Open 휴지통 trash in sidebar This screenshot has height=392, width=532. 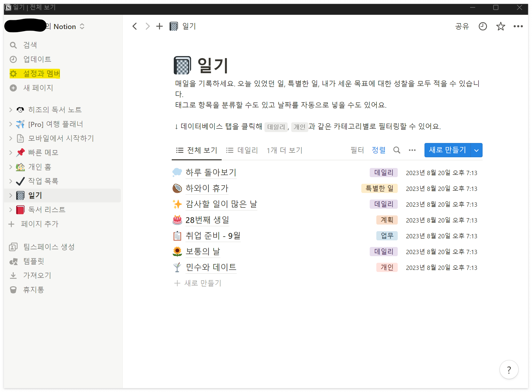pos(33,290)
